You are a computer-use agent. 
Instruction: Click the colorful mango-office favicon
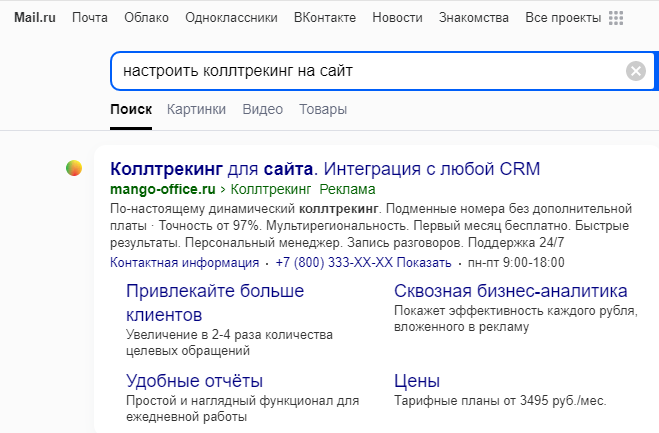(74, 169)
